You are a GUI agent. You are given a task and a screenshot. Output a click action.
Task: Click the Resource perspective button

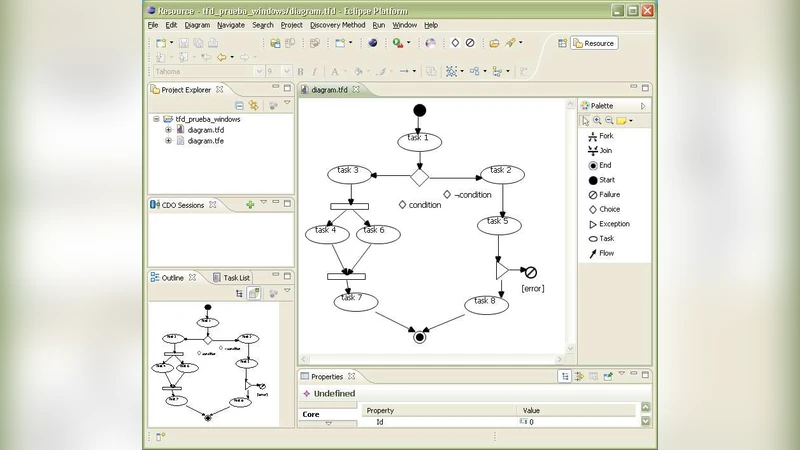point(594,43)
